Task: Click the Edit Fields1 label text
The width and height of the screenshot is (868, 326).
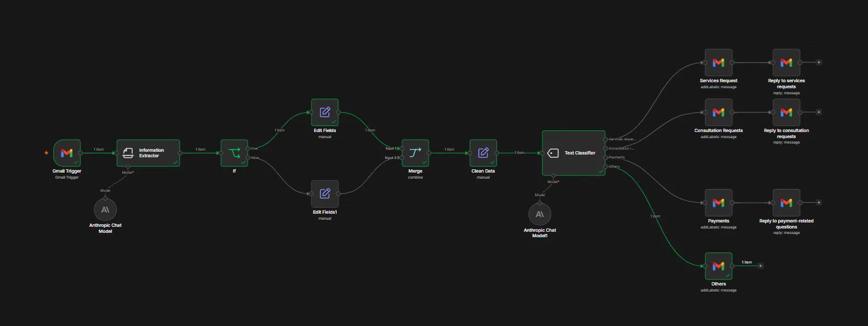Action: tap(325, 212)
